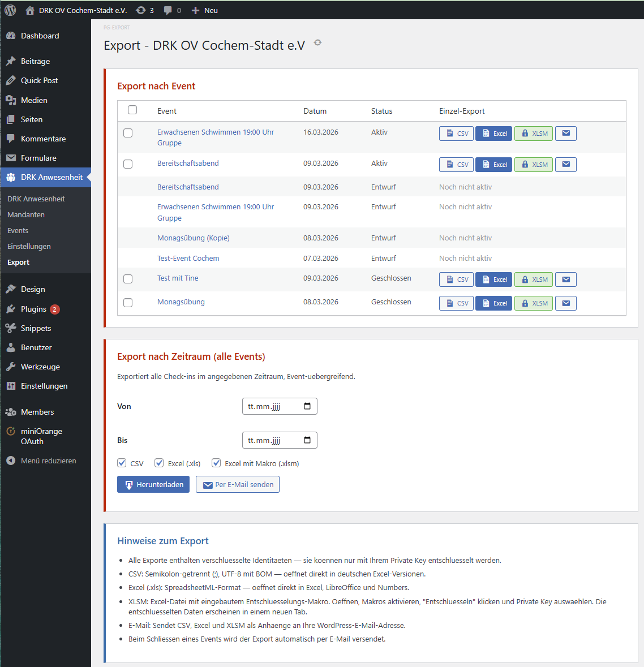Export closed Monagsübung as Excel
Screen dimensions: 644x667
pyautogui.click(x=493, y=303)
